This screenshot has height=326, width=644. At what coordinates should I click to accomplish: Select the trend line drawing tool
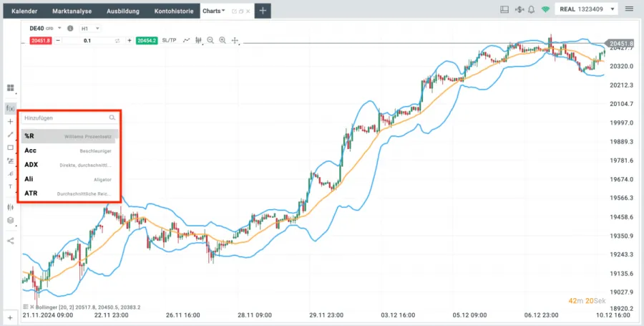pos(10,134)
